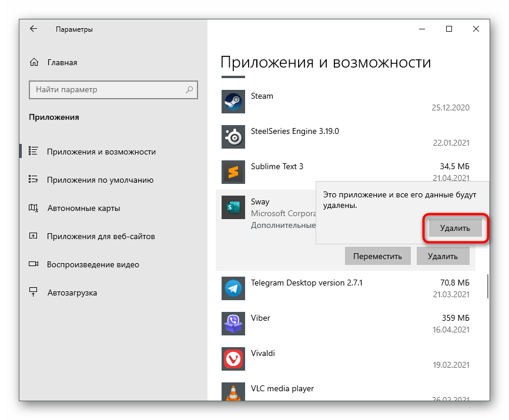Click the Параметры window title
The width and height of the screenshot is (509, 420).
pos(74,29)
